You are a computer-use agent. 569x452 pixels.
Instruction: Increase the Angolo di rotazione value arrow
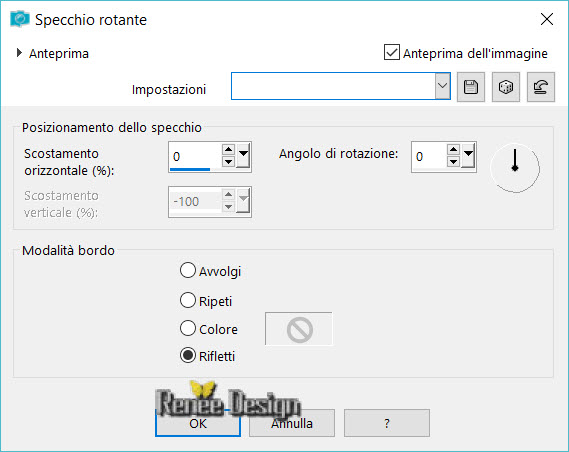[453, 150]
